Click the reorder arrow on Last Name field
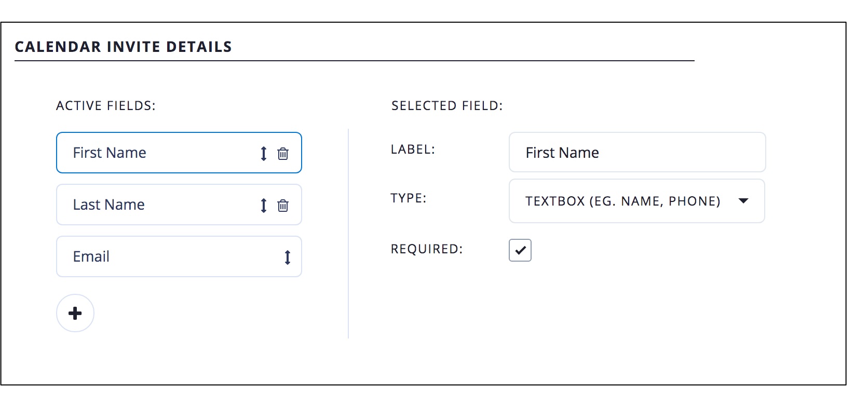The height and width of the screenshot is (407, 868). [x=264, y=205]
